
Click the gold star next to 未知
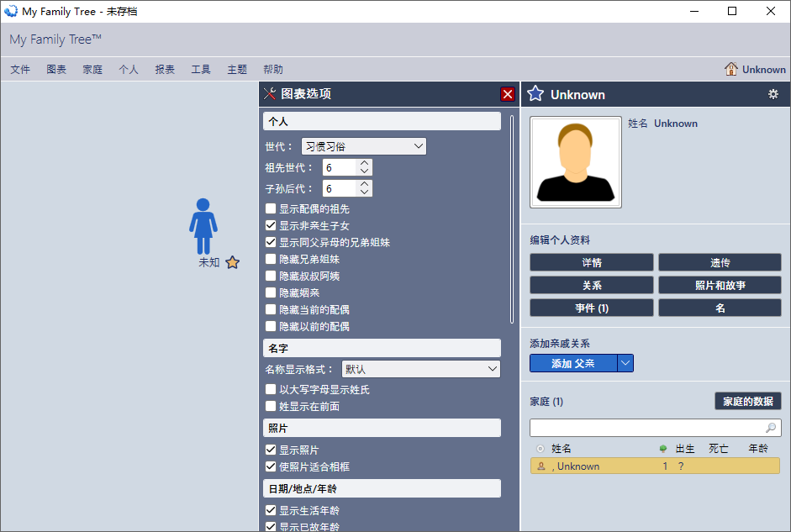(233, 262)
